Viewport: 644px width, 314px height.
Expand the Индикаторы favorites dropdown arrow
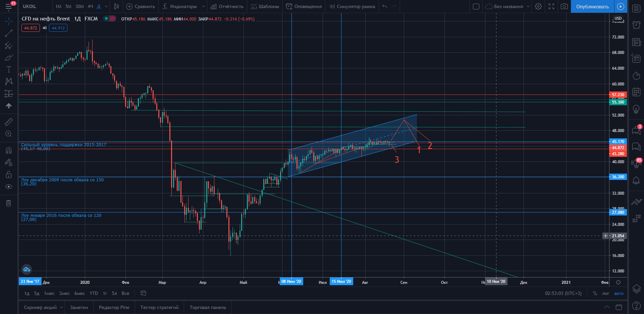click(203, 6)
